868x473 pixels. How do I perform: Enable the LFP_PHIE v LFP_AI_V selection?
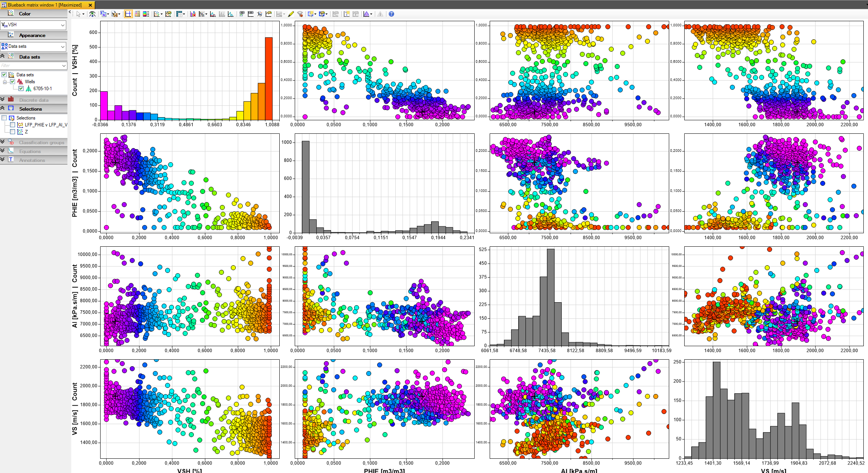click(x=12, y=125)
